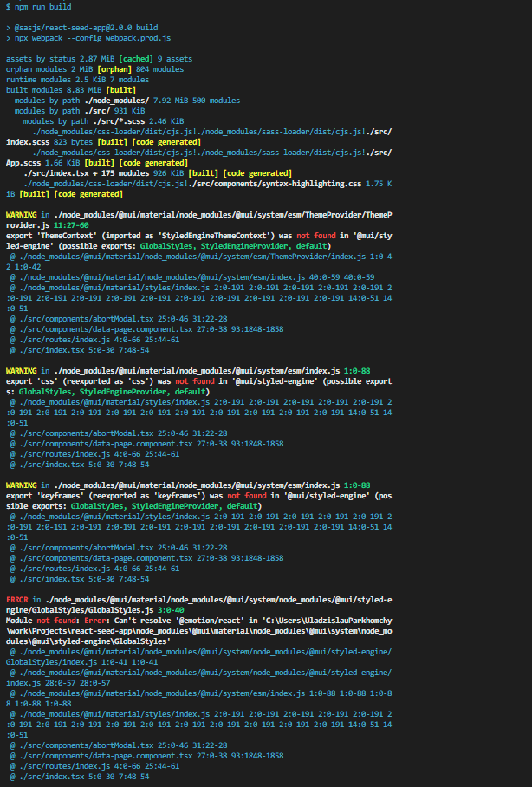Click the @sasjs/react-seed-app@2.0.0 build line
Screen dimensions: 532x787
87,28
